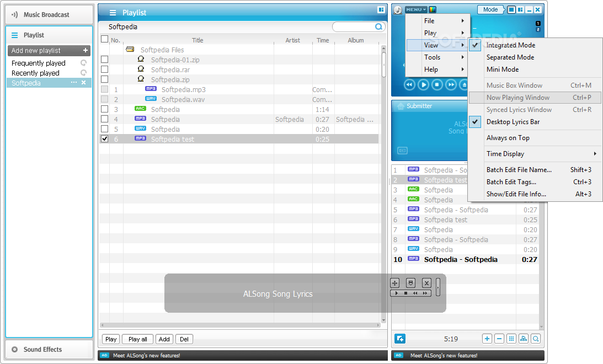603x364 pixels.
Task: Click the minus remove-file button in the player list
Action: click(499, 339)
